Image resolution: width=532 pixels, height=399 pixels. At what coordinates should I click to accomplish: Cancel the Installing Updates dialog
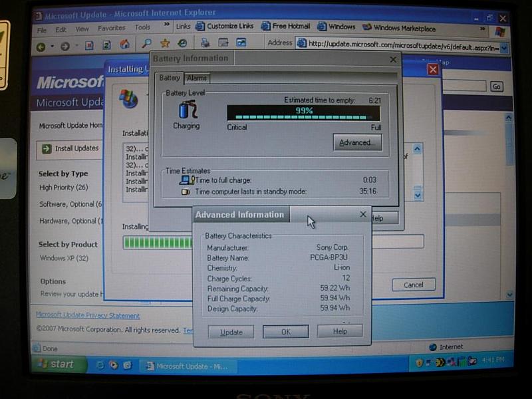pos(414,285)
